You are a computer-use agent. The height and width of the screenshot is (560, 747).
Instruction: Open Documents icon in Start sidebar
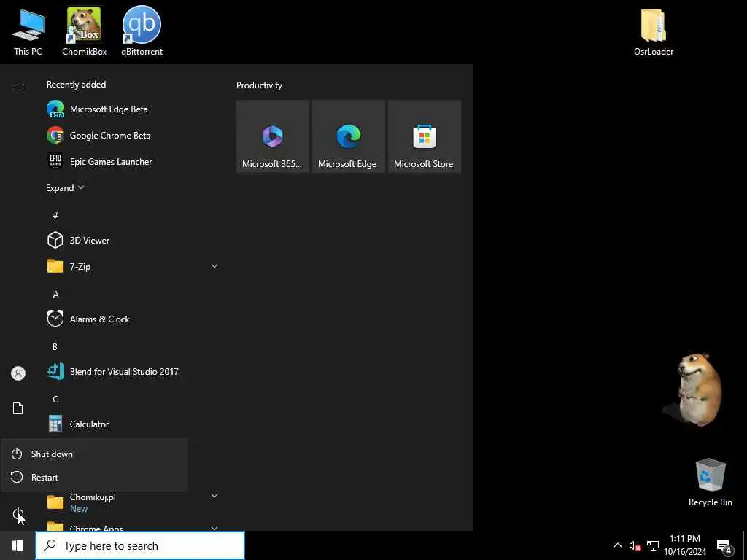tap(18, 408)
